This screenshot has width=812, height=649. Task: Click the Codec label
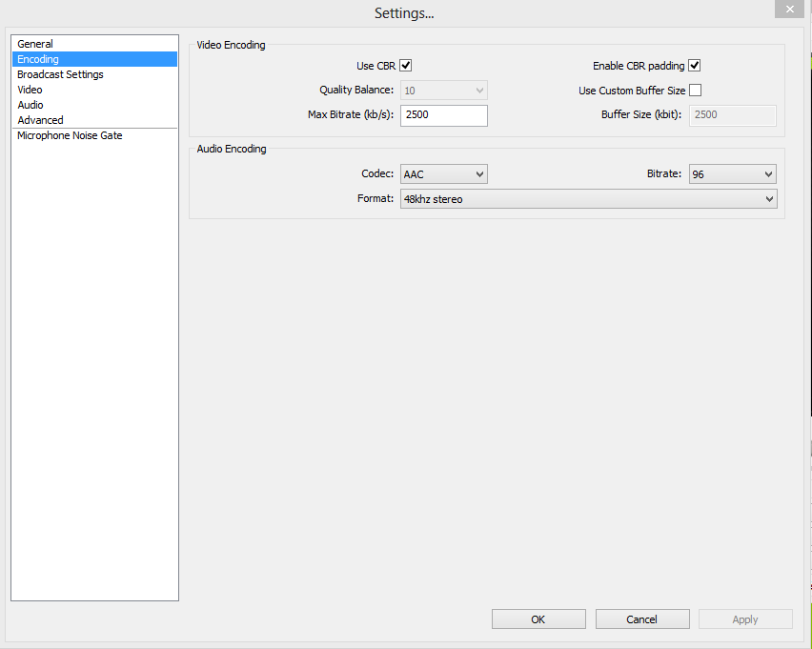pyautogui.click(x=377, y=173)
